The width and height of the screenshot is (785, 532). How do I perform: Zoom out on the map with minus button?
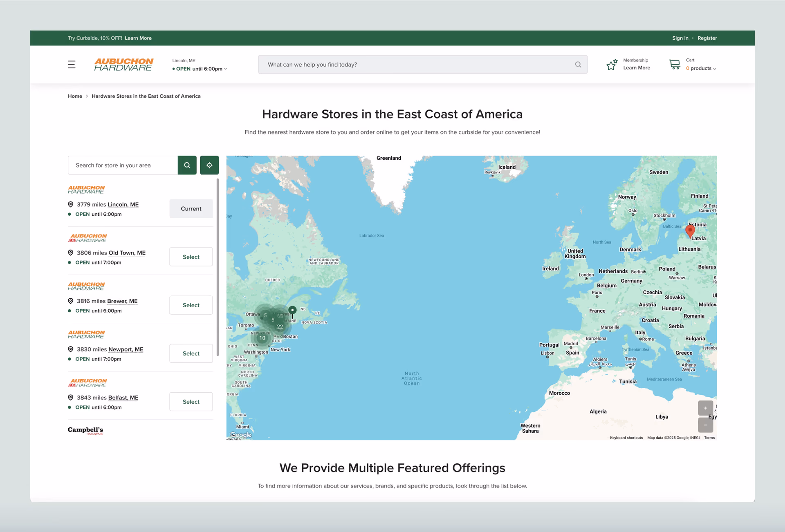pyautogui.click(x=706, y=425)
